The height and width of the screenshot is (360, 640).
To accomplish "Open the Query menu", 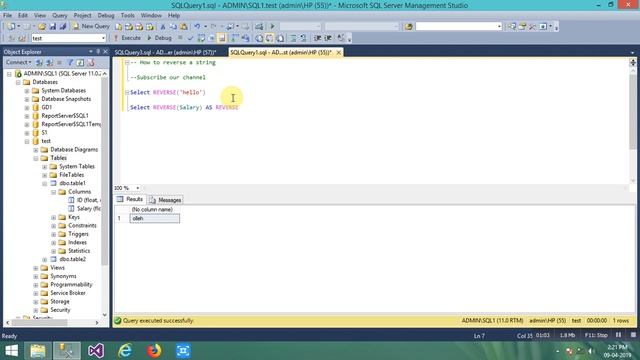I will [60, 15].
